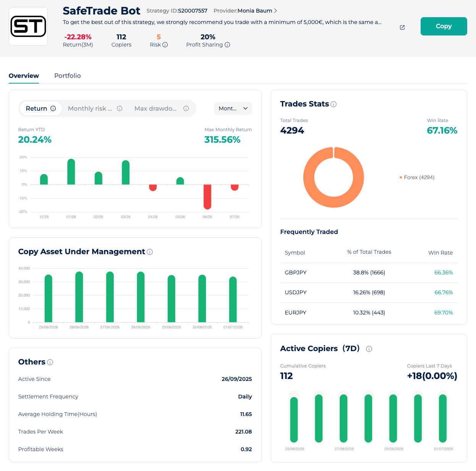The image size is (476, 471).
Task: Click the 03/26 return bar
Action: [126, 173]
